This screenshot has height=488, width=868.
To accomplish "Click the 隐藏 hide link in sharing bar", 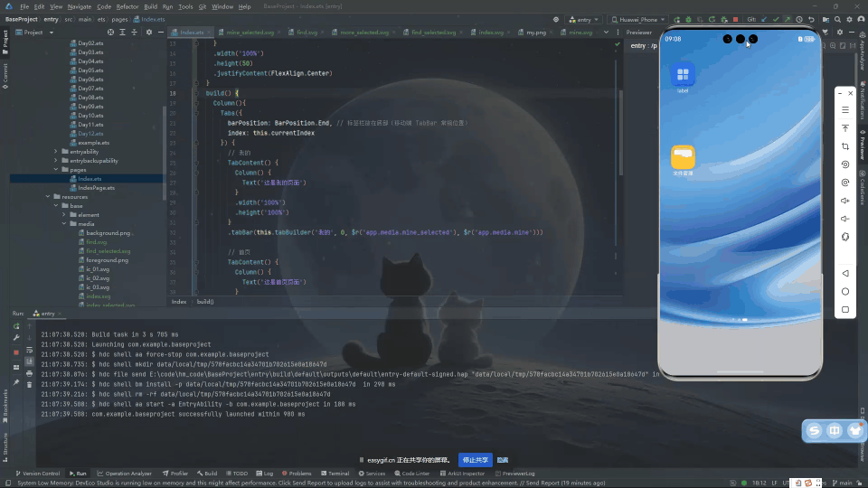I will (x=503, y=460).
